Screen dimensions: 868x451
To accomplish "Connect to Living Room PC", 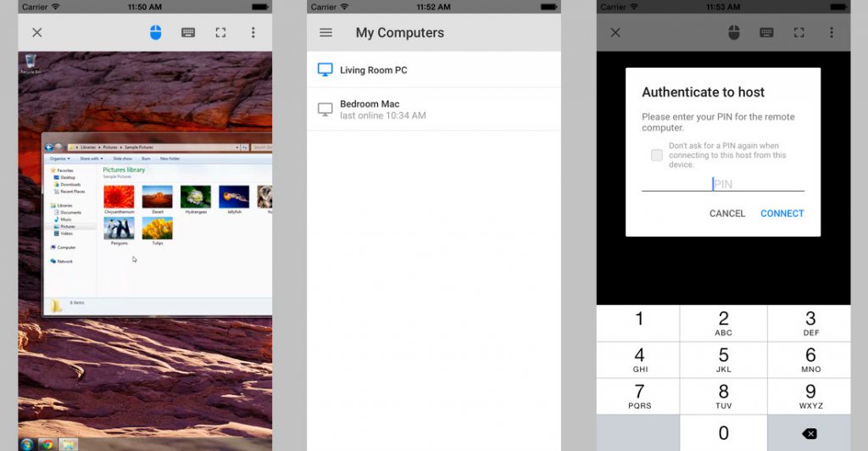I will pos(373,70).
